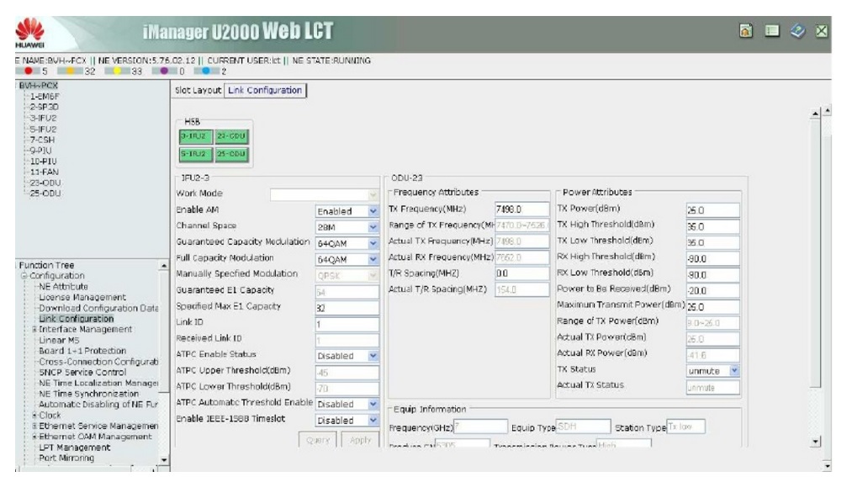The width and height of the screenshot is (868, 477).
Task: Open the Work Mode dropdown
Action: 373,194
